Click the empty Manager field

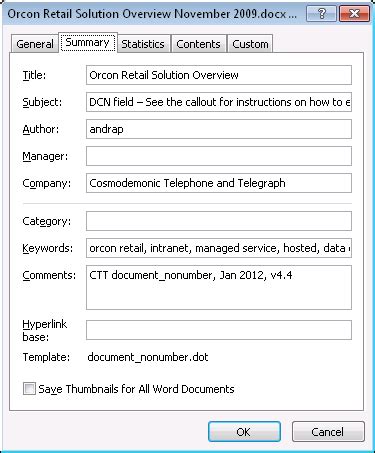[x=219, y=156]
